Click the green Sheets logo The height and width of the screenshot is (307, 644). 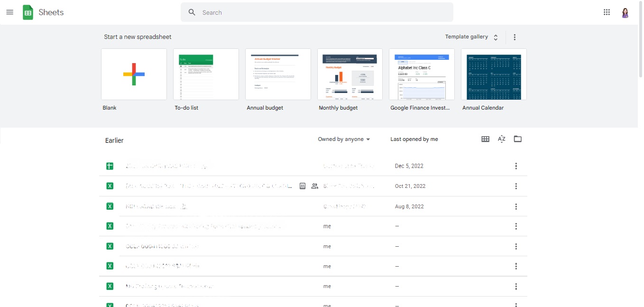(28, 12)
